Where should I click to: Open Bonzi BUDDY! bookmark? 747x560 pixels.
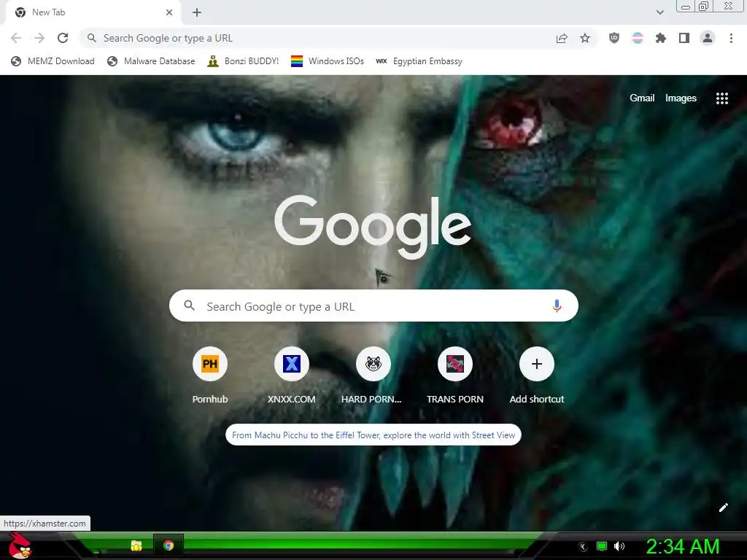pyautogui.click(x=243, y=61)
